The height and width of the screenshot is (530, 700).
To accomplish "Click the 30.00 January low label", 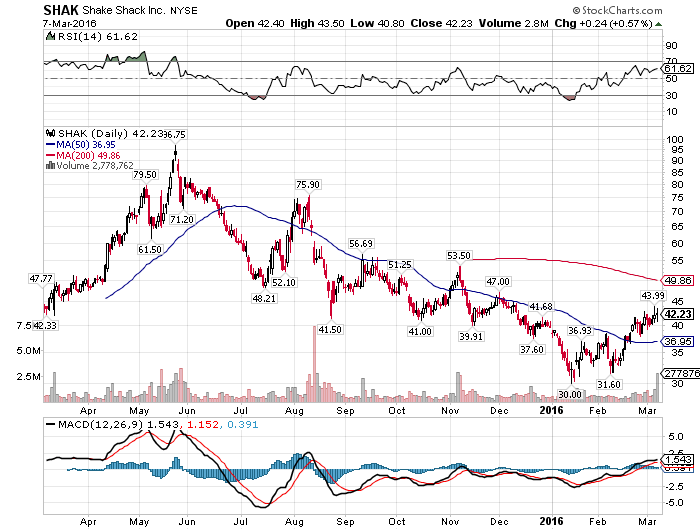I will (x=570, y=394).
